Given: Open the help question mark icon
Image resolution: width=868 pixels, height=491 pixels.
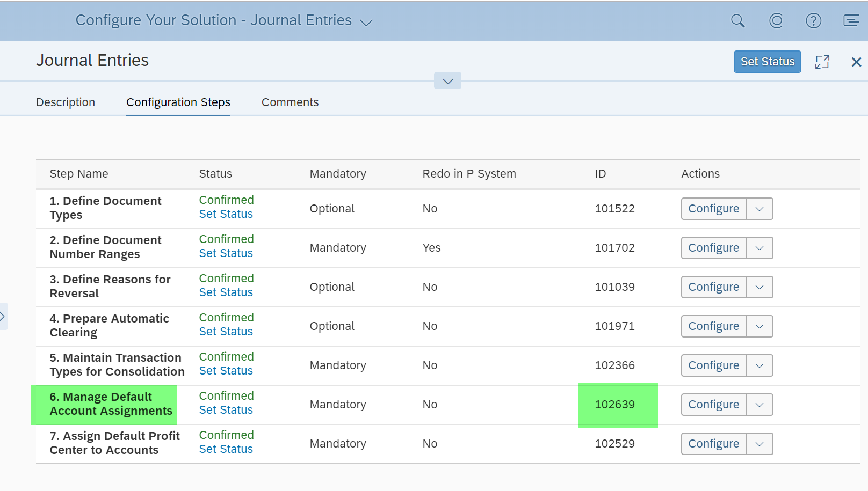Looking at the screenshot, I should pos(813,21).
